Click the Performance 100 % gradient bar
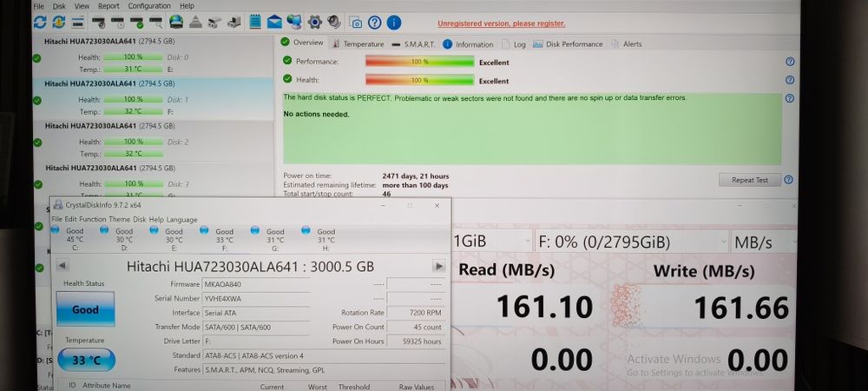The height and width of the screenshot is (391, 868). [419, 62]
